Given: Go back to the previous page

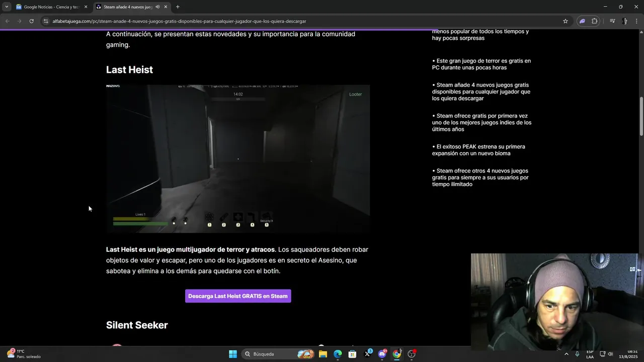Looking at the screenshot, I should point(7,21).
